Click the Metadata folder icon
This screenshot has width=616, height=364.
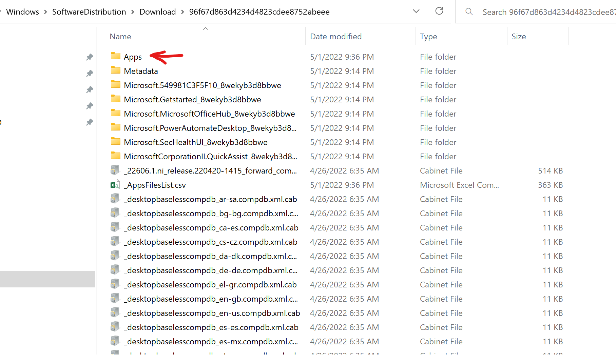115,70
